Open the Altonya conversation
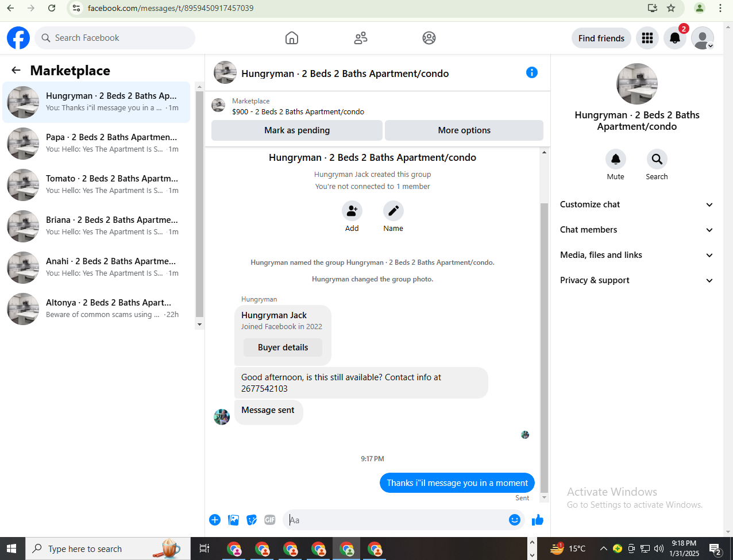This screenshot has width=733, height=560. (x=97, y=309)
